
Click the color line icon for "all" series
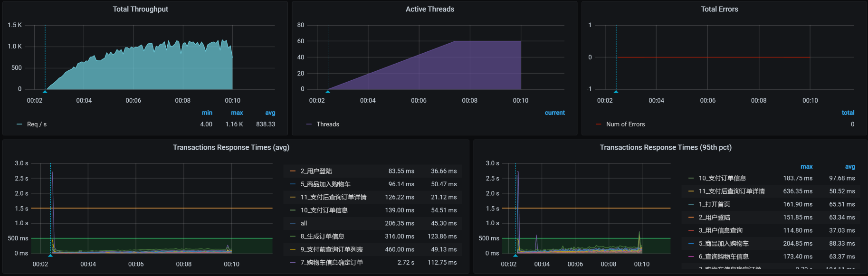pos(293,223)
